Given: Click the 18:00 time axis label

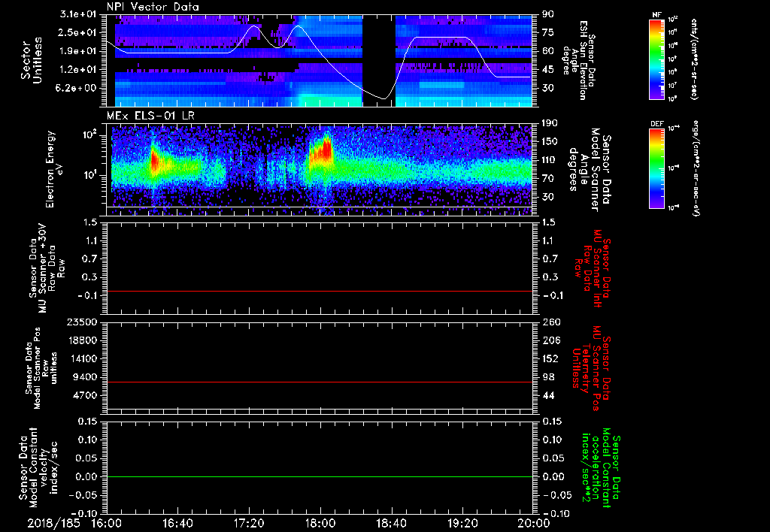Looking at the screenshot, I should (x=320, y=523).
